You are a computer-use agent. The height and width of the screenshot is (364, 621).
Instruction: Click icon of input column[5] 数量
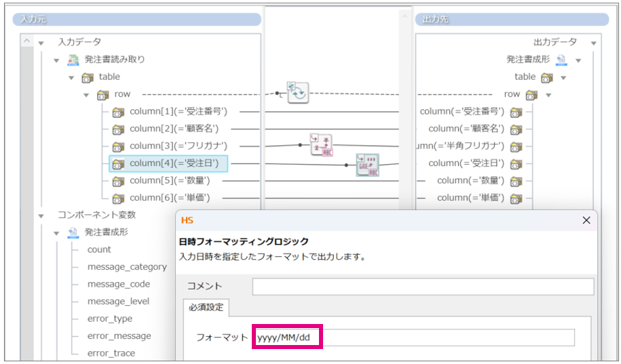(x=118, y=181)
